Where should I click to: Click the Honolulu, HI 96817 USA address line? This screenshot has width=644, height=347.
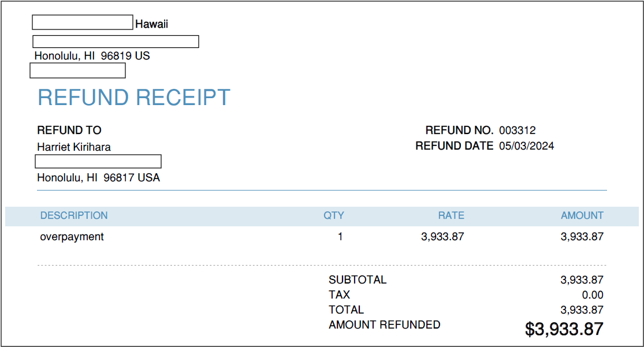point(98,178)
